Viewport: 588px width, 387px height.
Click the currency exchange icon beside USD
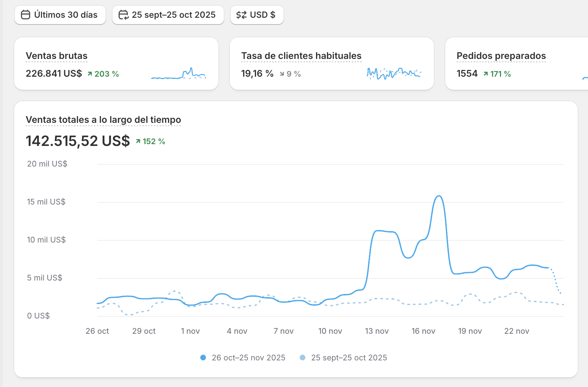pyautogui.click(x=241, y=15)
